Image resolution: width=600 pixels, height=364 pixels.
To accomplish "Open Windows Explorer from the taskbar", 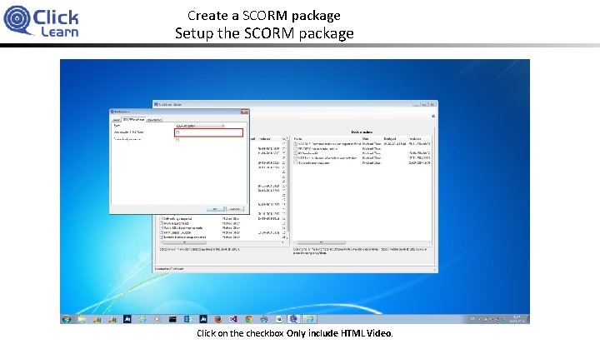I will 82,319.
